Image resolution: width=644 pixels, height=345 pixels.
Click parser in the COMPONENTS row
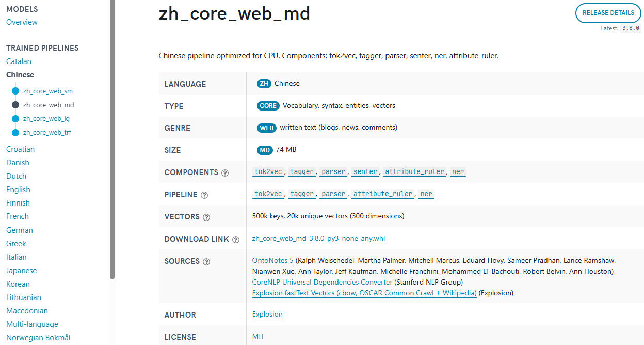coord(333,172)
